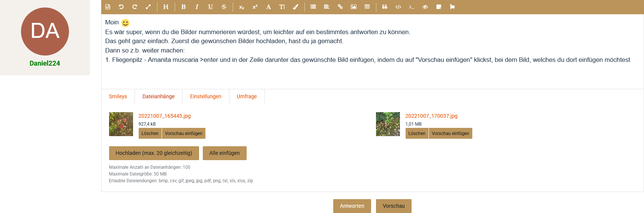The width and height of the screenshot is (644, 213).
Task: Click the redo arrow icon
Action: pyautogui.click(x=135, y=7)
